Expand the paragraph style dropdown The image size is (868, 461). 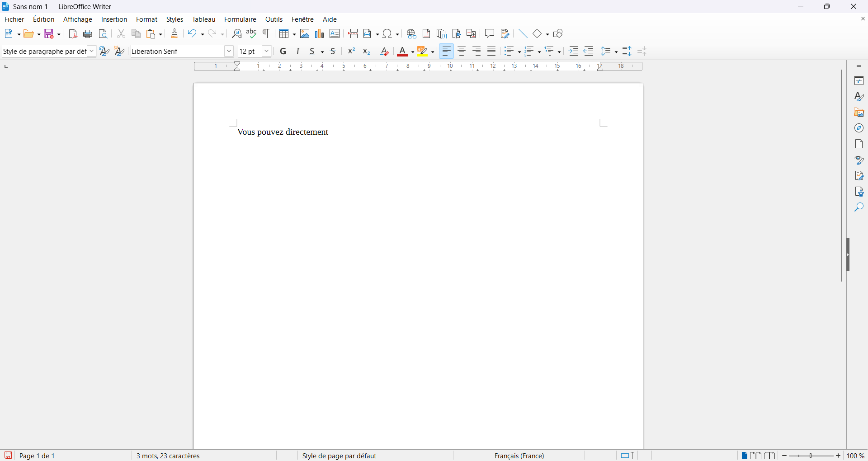pos(91,52)
